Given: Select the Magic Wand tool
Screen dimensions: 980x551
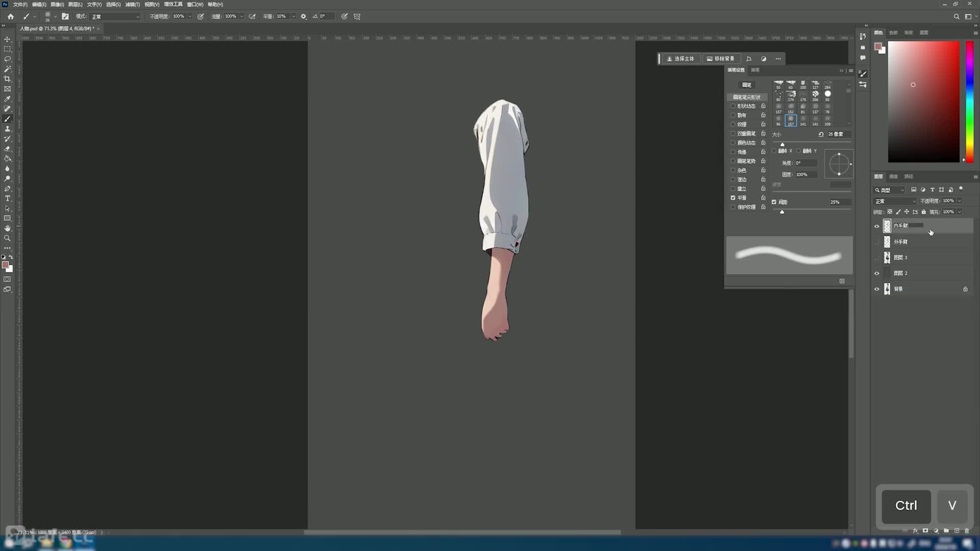Looking at the screenshot, I should pos(7,69).
